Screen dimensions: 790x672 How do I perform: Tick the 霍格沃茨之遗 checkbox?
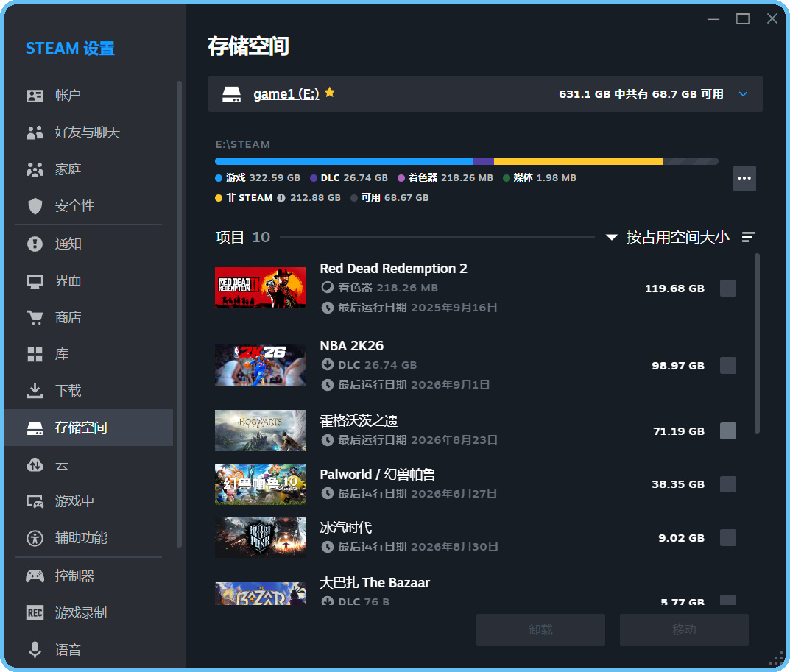tap(728, 431)
